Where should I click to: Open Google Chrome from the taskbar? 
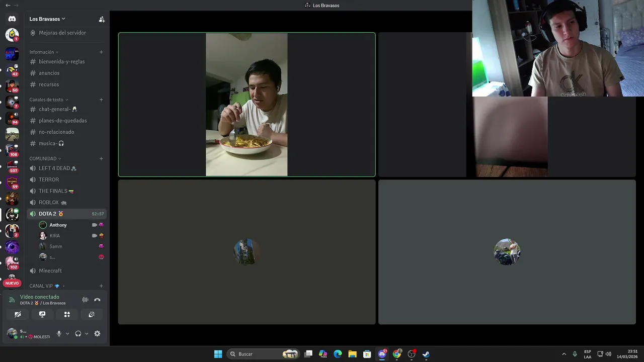coord(397,354)
